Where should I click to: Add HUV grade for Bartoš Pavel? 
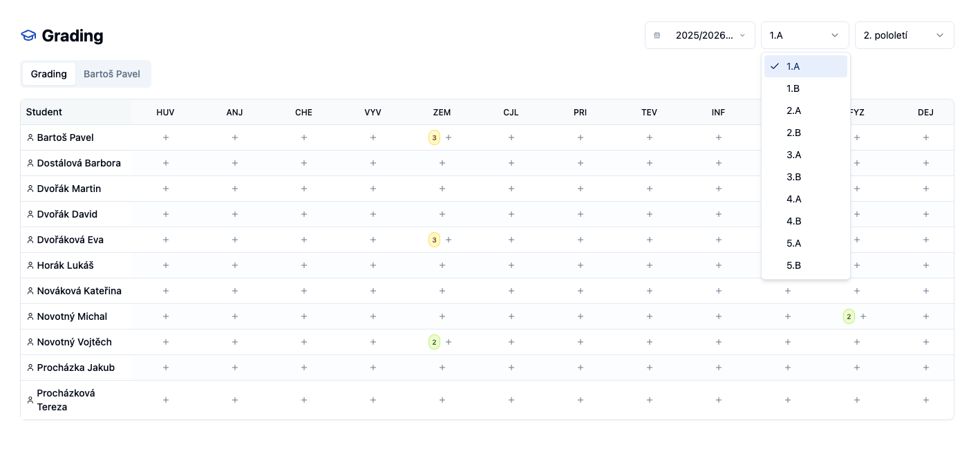tap(166, 137)
